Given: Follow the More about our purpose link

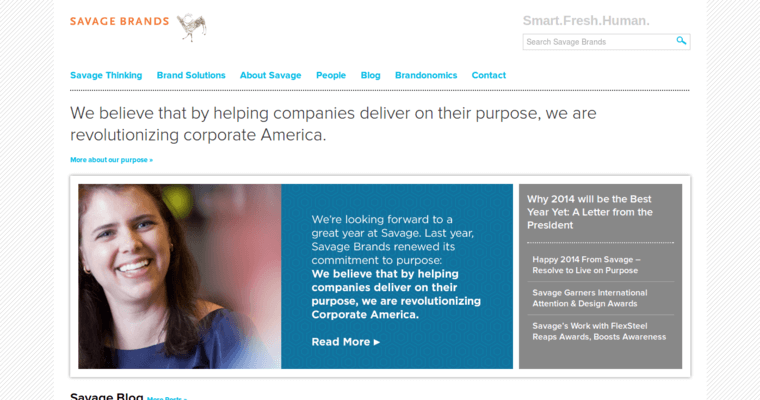Looking at the screenshot, I should coord(111,159).
